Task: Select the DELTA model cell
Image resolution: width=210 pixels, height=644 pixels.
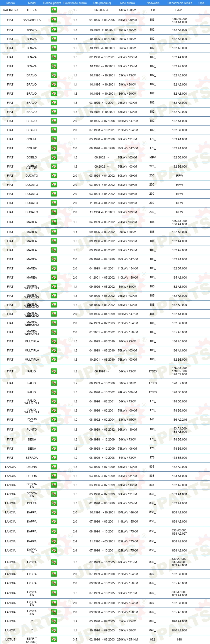Action: click(x=32, y=503)
